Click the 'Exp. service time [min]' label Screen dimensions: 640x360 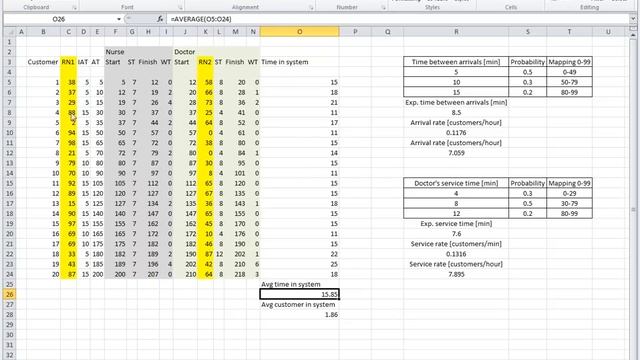pyautogui.click(x=456, y=224)
